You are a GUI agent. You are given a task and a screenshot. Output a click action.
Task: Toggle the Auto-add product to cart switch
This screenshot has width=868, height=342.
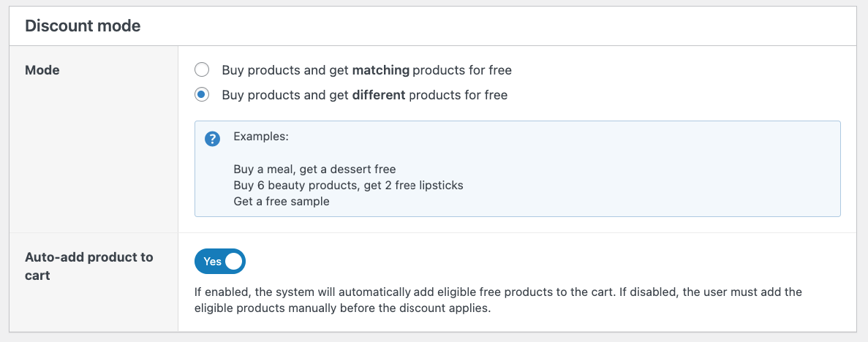pos(219,261)
